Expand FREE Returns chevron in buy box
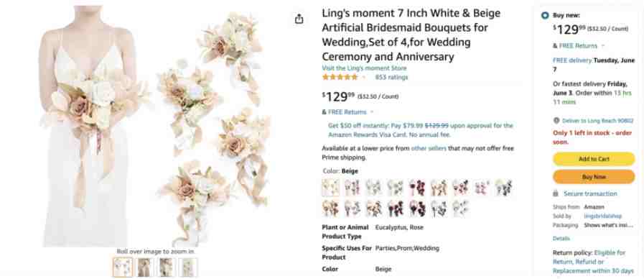Screen dimensions: 644x279 603,46
